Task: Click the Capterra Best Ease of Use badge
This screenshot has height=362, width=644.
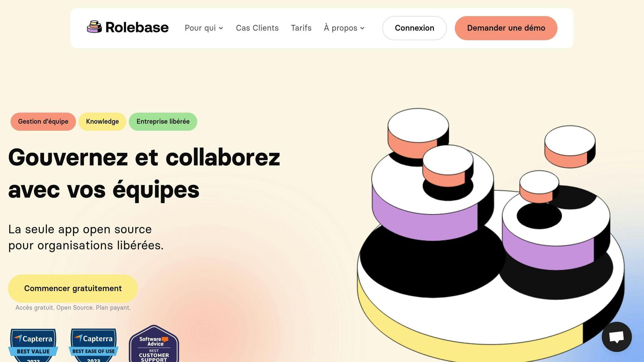Action: click(94, 345)
